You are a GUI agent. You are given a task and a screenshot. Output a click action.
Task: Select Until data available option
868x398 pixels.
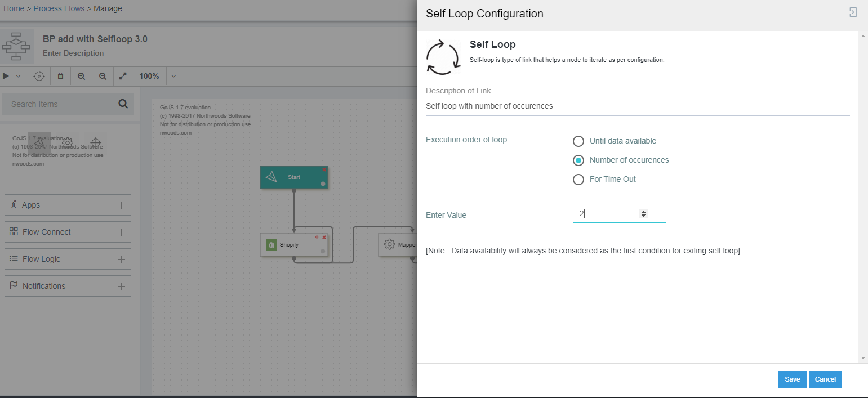click(x=578, y=141)
